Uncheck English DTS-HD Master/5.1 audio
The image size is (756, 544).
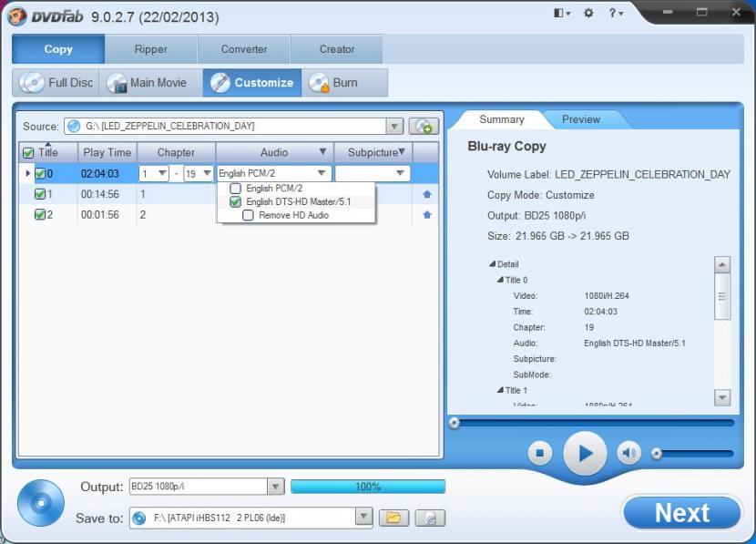(x=235, y=202)
